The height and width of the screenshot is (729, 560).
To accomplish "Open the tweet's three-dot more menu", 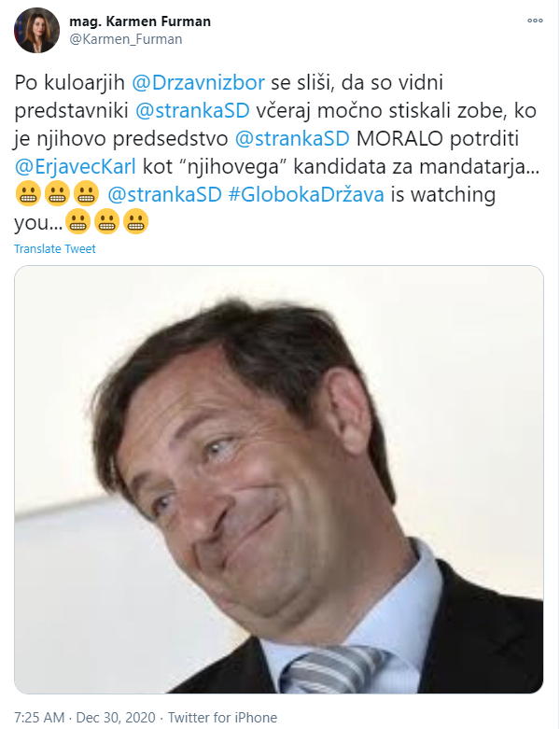I will pos(535,21).
